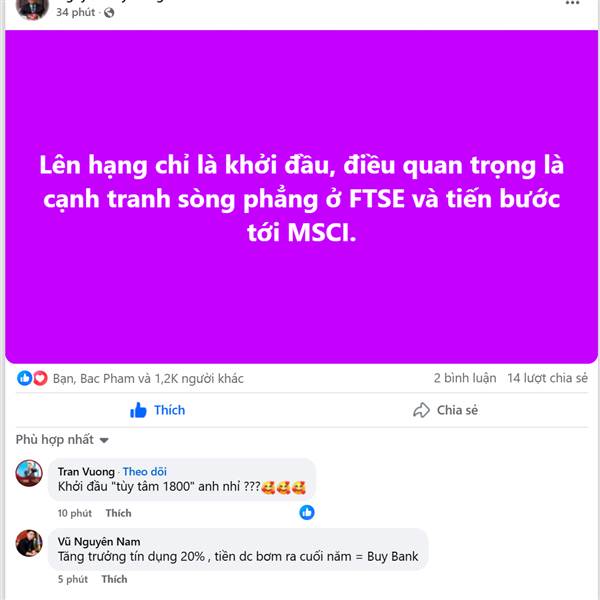Expand the Phù hợp nhất sort dropdown

(x=62, y=439)
